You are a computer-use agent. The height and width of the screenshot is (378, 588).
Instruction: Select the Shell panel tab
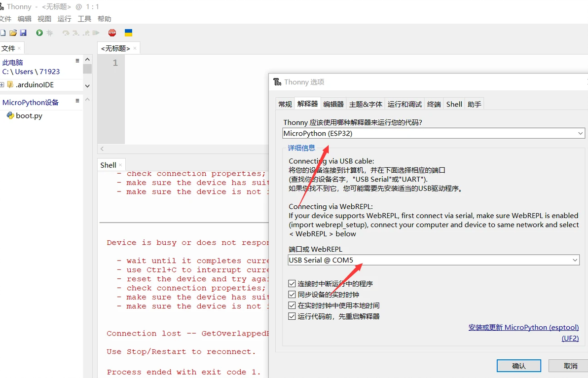coord(108,165)
